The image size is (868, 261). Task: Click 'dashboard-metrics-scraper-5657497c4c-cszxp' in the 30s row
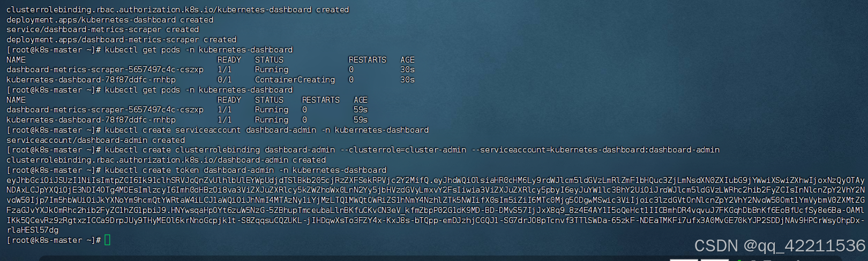pos(105,70)
